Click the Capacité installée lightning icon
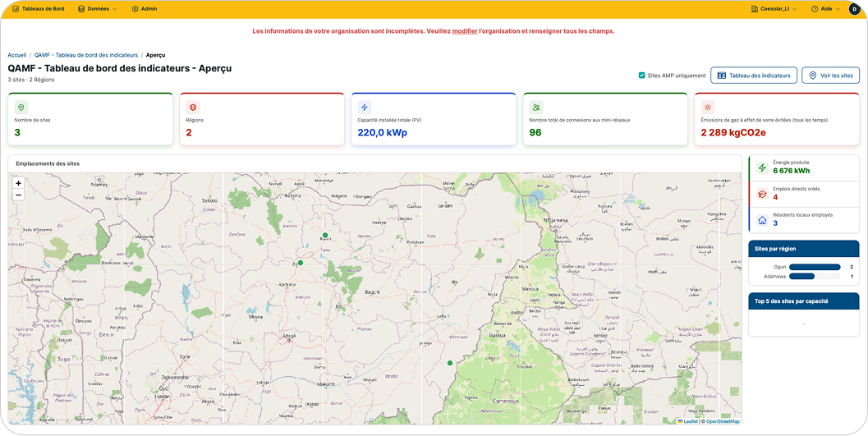This screenshot has width=868, height=436. pos(365,108)
